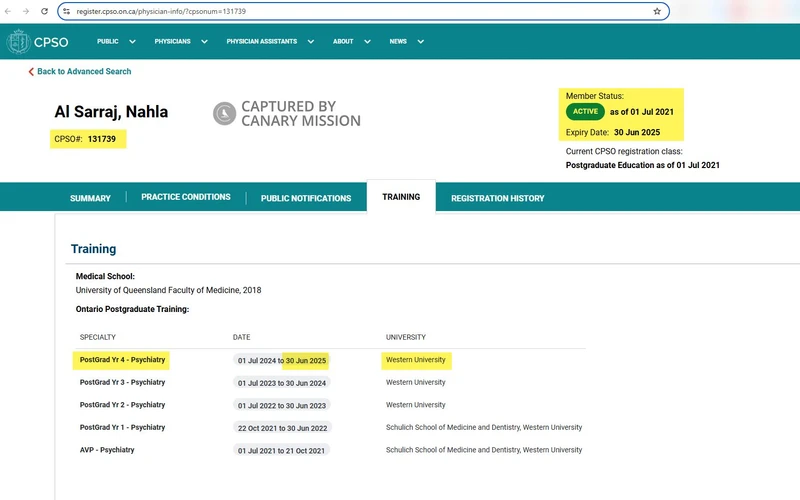Viewport: 800px width, 500px height.
Task: Switch to the Registration History tab
Action: tap(497, 198)
